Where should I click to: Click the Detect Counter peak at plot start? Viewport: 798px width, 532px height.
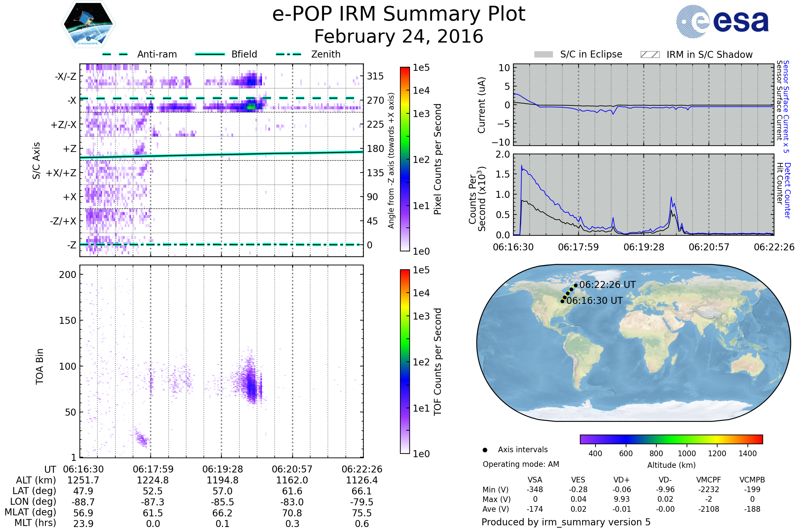522,166
